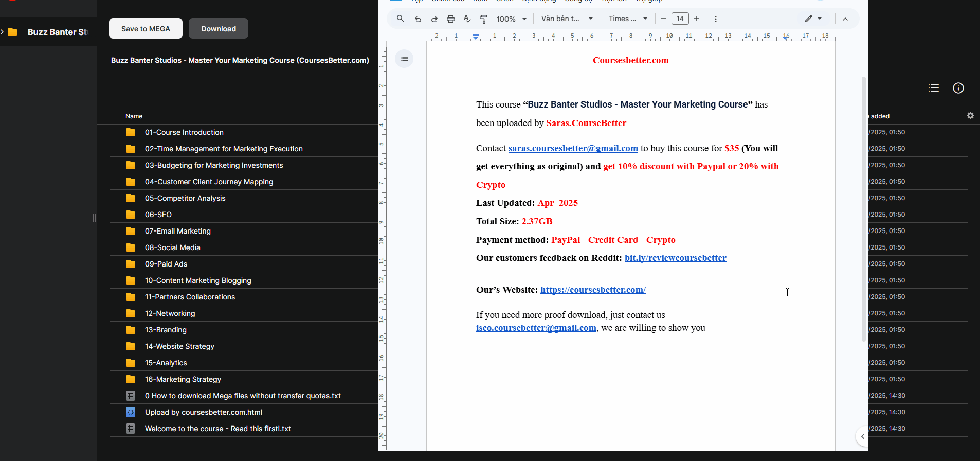Sort files by the Name column header

[134, 116]
